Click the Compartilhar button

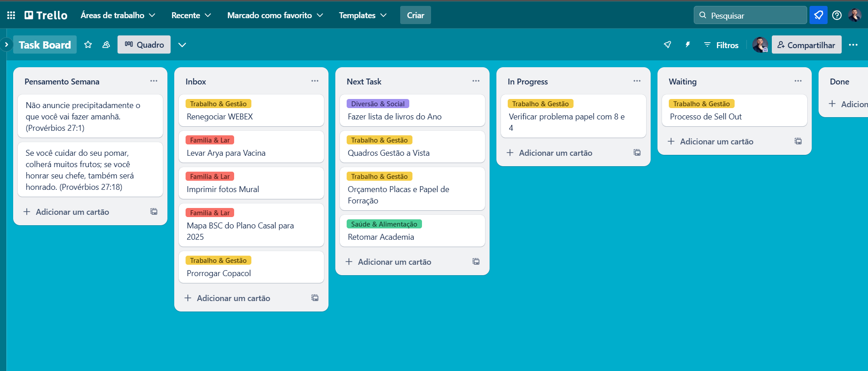point(806,45)
